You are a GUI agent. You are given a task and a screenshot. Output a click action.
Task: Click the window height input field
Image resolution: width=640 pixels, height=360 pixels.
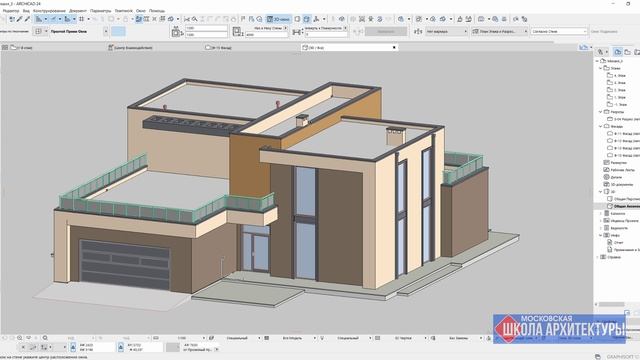click(x=206, y=35)
